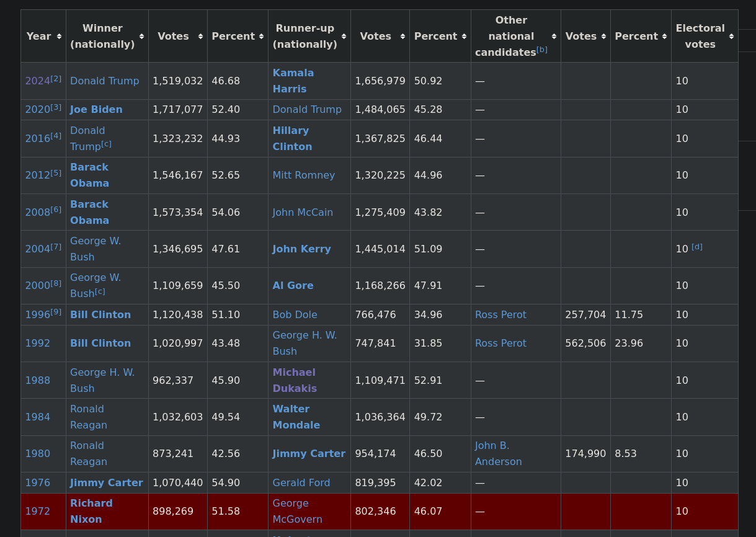The height and width of the screenshot is (537, 756).
Task: Select the 54.90 percent cell
Action: [238, 483]
